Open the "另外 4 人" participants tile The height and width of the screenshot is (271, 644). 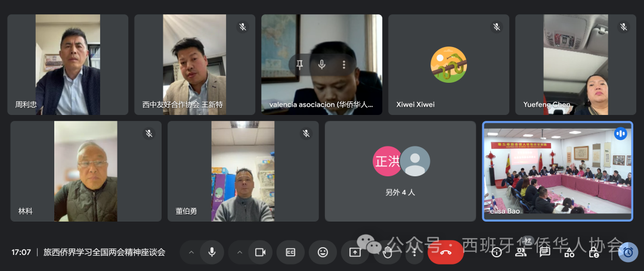click(x=400, y=172)
